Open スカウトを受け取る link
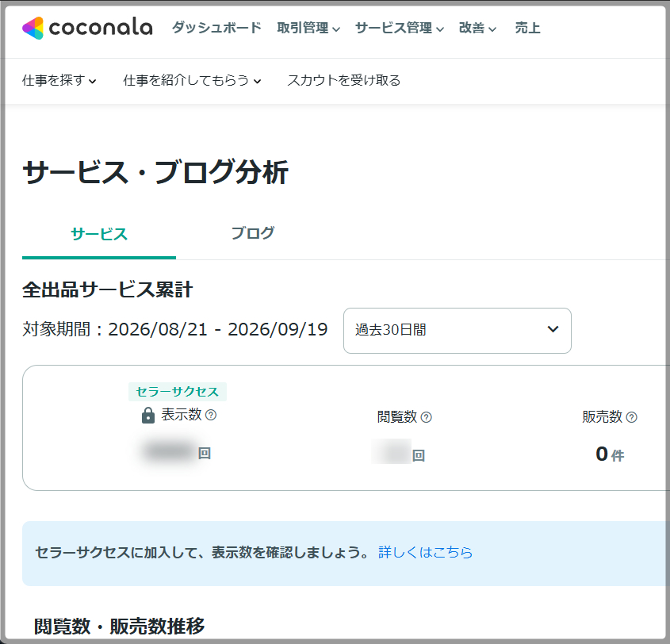Viewport: 670px width, 644px height. tap(344, 80)
